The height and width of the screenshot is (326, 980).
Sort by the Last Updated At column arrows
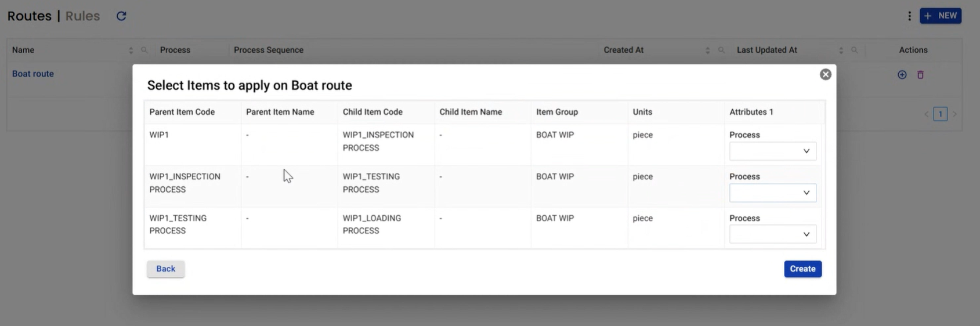coord(841,50)
